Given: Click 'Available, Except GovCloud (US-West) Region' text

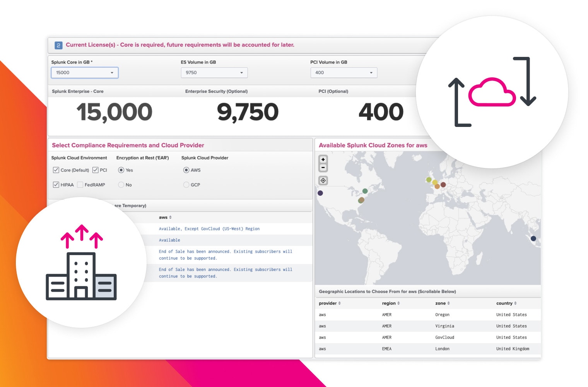Looking at the screenshot, I should click(x=209, y=229).
